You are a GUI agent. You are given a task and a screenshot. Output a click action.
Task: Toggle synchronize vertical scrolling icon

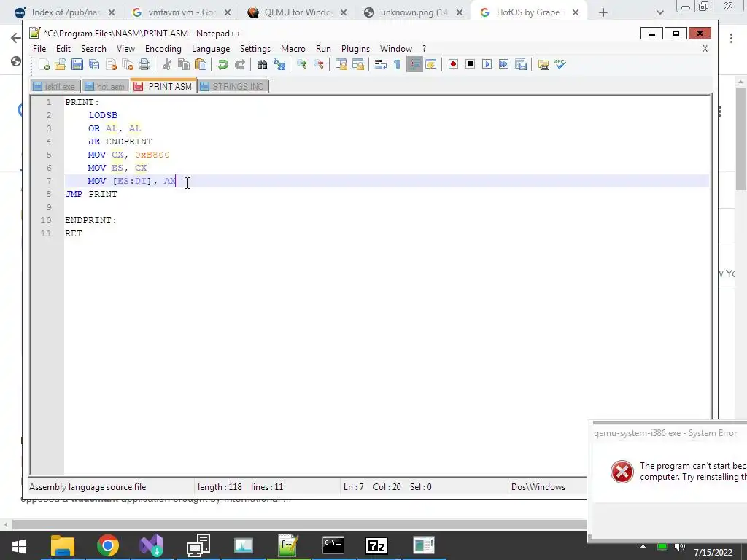[x=341, y=64]
